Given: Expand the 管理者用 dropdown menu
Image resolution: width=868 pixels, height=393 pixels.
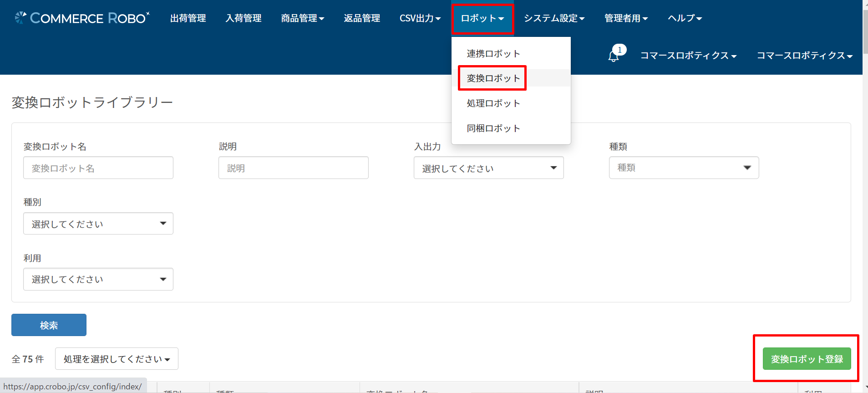Looking at the screenshot, I should pos(626,18).
